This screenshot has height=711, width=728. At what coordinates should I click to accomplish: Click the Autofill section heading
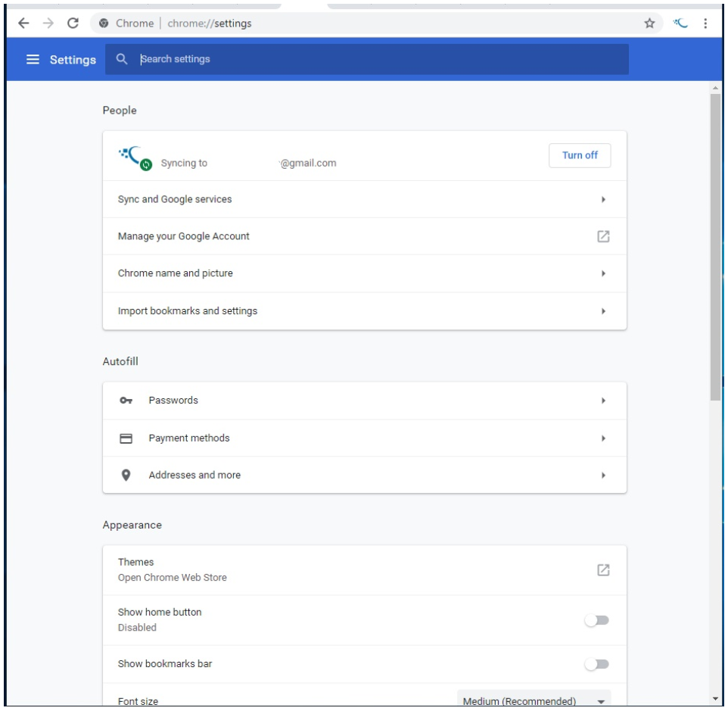[x=120, y=361]
